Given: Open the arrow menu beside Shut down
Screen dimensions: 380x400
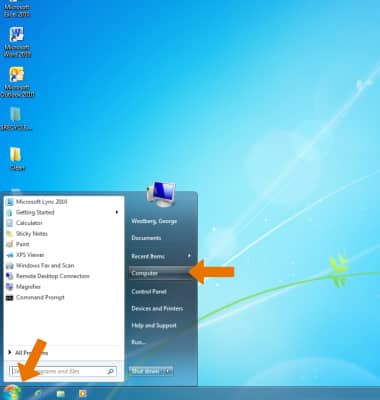Looking at the screenshot, I should (169, 371).
